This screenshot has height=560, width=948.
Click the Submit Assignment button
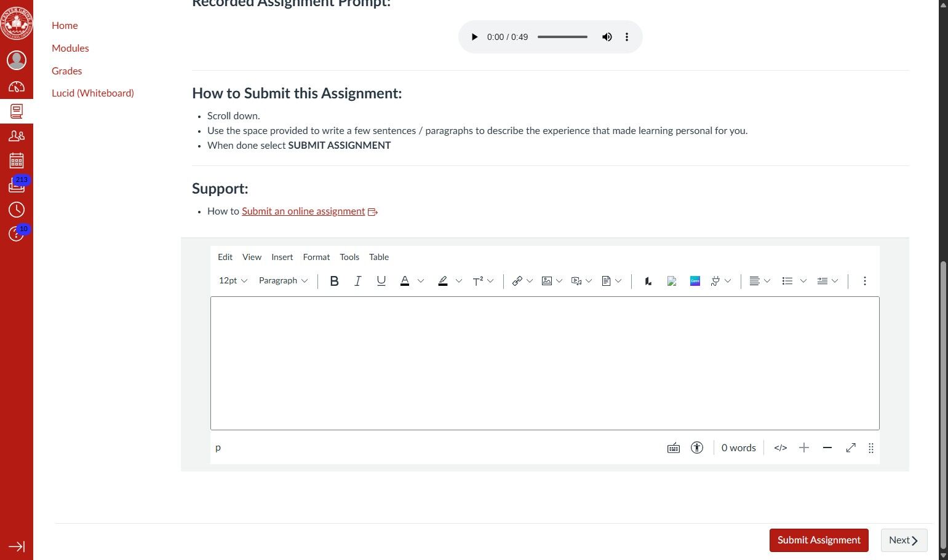819,540
